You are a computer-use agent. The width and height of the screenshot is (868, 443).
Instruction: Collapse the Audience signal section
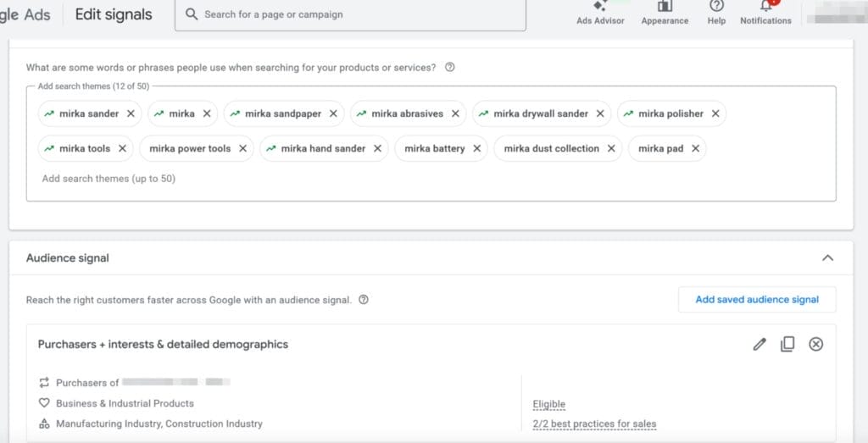[x=827, y=257]
